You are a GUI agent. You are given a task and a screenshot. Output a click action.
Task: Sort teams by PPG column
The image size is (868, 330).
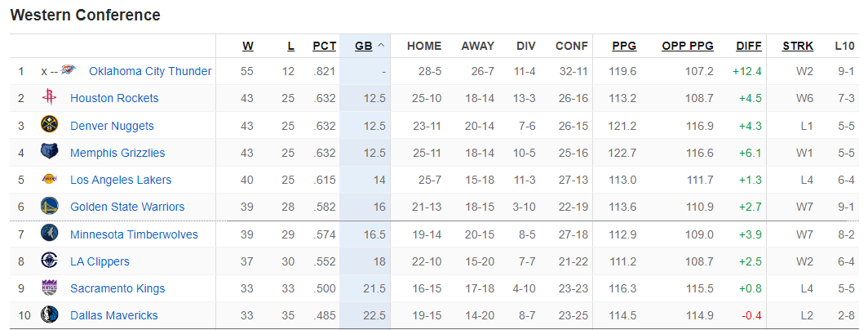click(x=624, y=46)
